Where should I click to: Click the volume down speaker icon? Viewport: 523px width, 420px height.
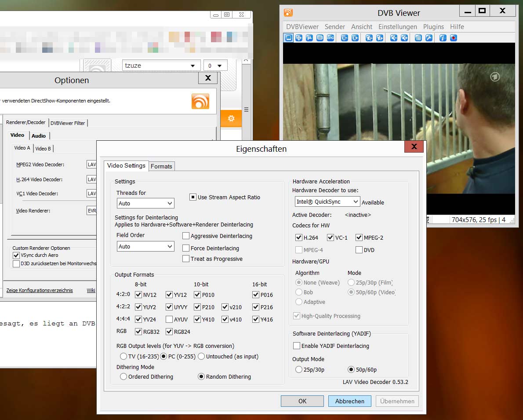pos(394,38)
